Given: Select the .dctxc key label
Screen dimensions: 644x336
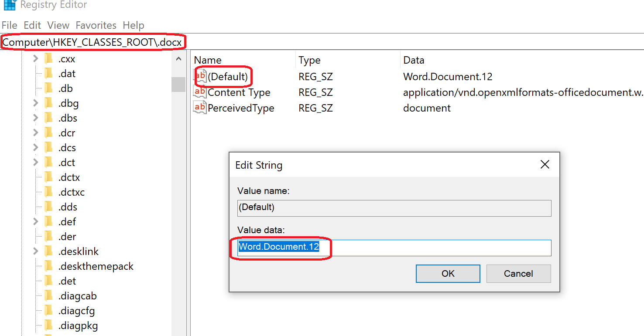Looking at the screenshot, I should tap(71, 192).
